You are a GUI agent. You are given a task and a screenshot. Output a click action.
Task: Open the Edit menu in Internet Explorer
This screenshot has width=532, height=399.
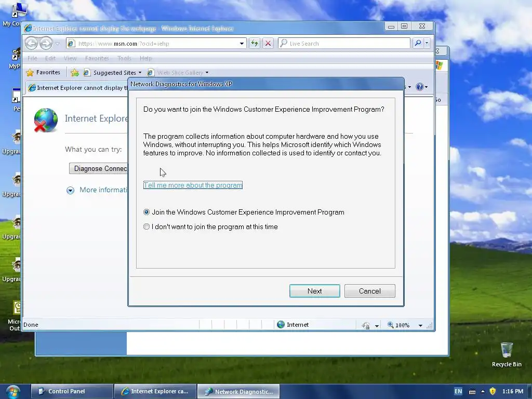point(50,58)
